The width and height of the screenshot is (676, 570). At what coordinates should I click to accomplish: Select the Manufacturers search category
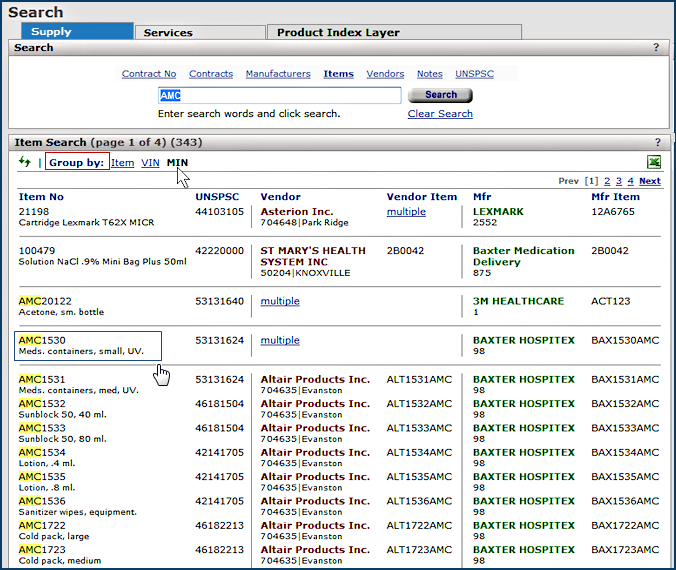[x=278, y=74]
